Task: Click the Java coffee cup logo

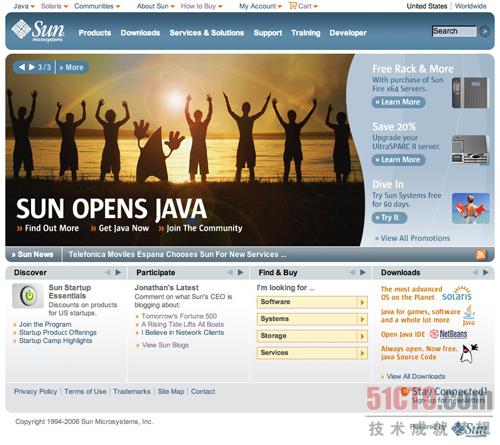Action: click(469, 315)
